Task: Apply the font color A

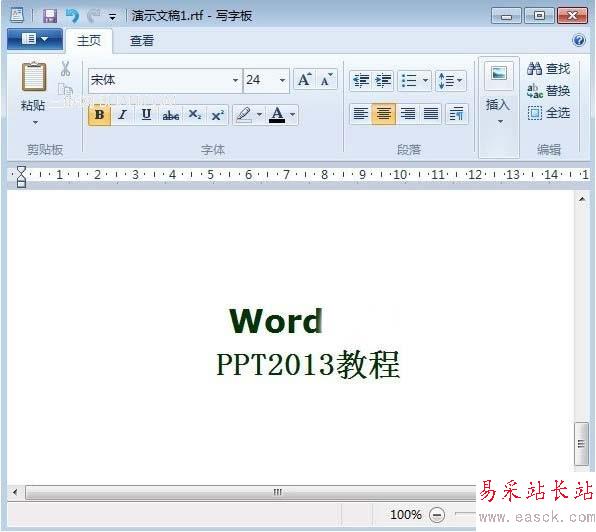Action: pyautogui.click(x=277, y=114)
